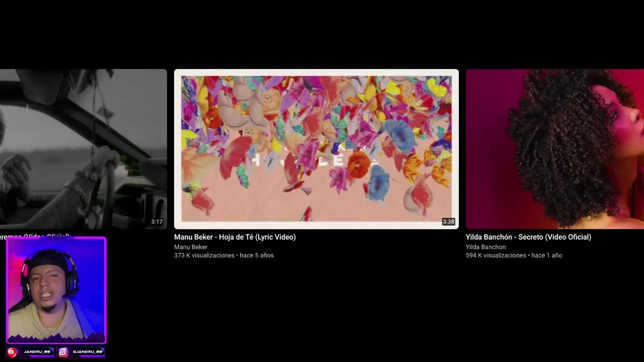Click title 'Yilda Banchón - Secreto (Video Oficial)'
This screenshot has width=644, height=362.
pyautogui.click(x=528, y=237)
